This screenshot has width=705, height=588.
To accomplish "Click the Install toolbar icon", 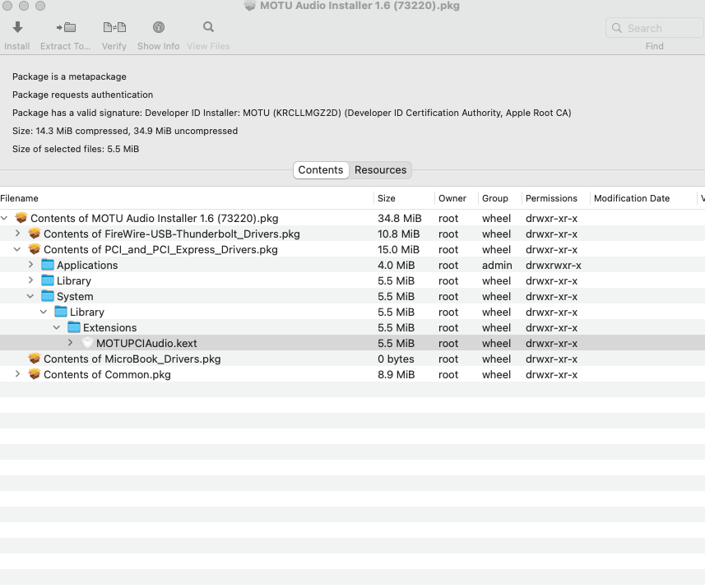I will (x=17, y=28).
